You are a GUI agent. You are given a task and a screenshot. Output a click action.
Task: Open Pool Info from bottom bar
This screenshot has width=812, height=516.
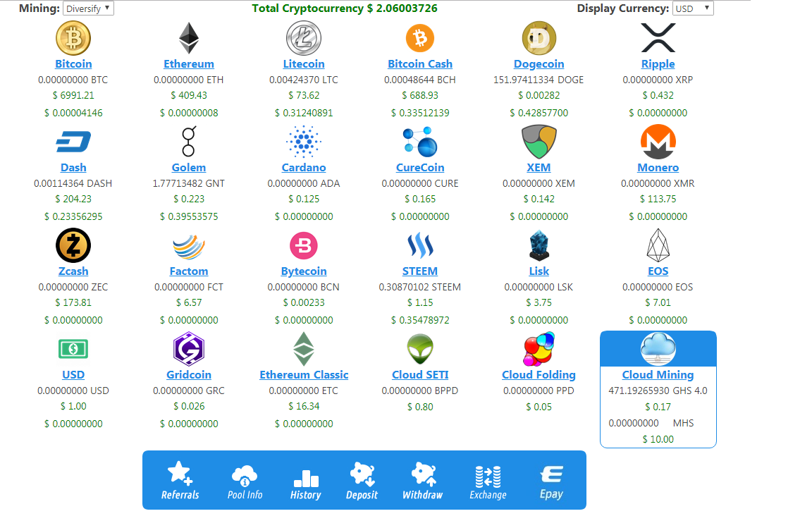[x=245, y=481]
